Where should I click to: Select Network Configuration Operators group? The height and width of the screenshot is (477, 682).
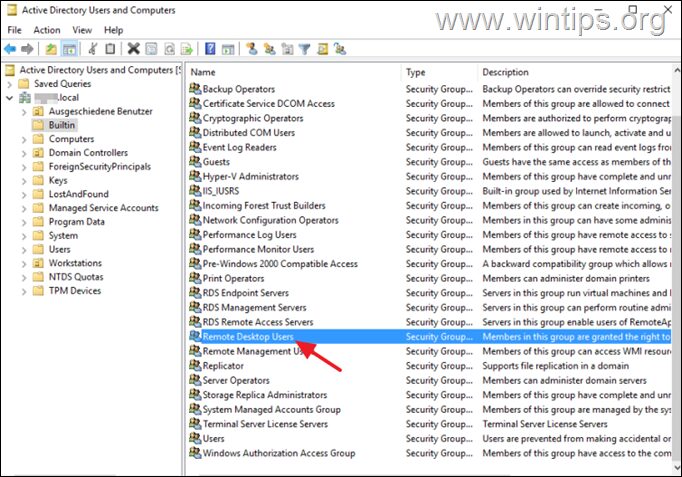click(x=270, y=220)
